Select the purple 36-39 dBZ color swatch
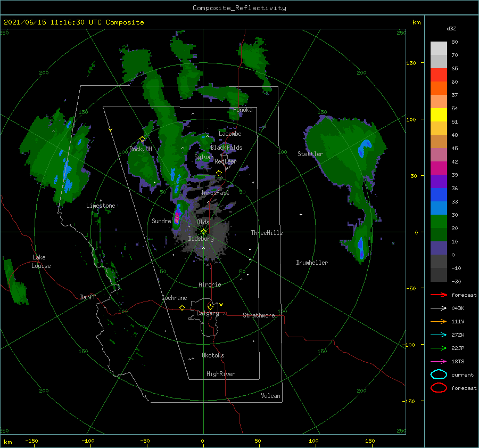Image resolution: width=479 pixels, height=448 pixels. 439,182
